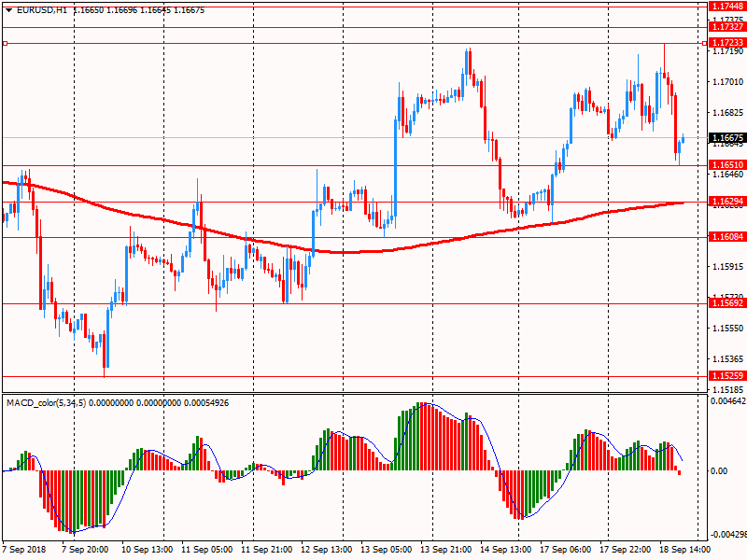Click the 12 Sep 13:00 time label

(327, 549)
